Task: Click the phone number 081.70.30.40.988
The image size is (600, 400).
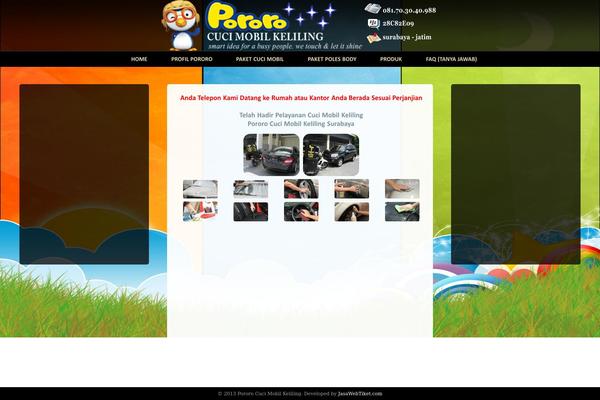Action: point(409,10)
